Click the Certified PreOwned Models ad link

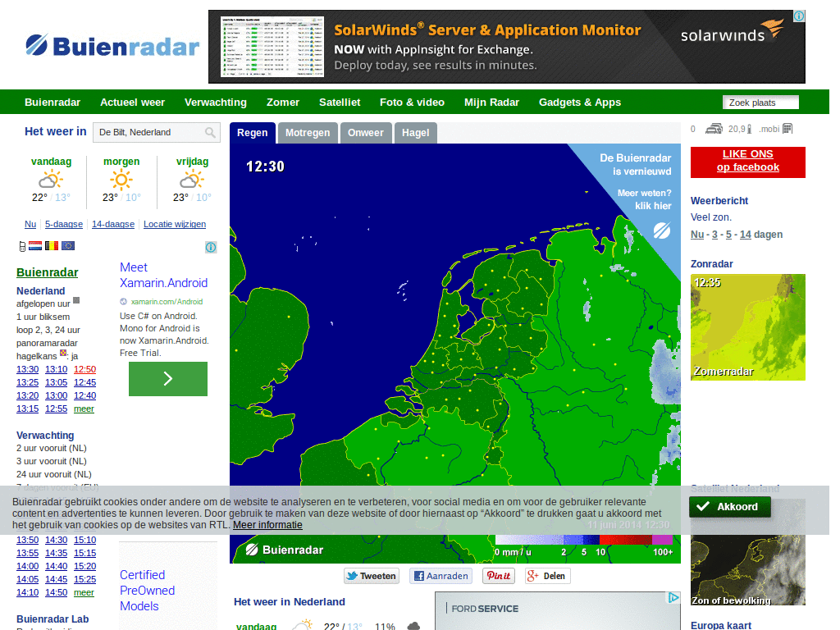(x=148, y=591)
